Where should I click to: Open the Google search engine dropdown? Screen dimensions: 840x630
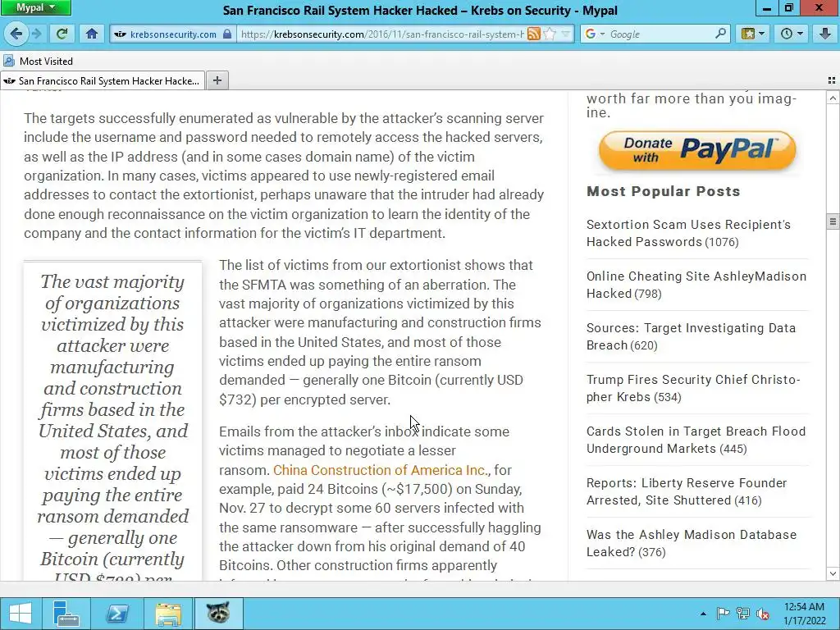[x=595, y=34]
